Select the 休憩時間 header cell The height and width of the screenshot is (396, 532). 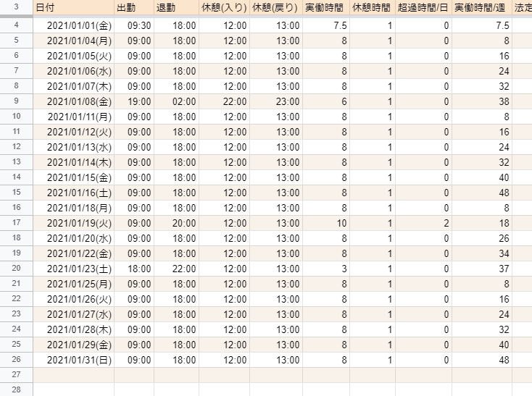(373, 7)
